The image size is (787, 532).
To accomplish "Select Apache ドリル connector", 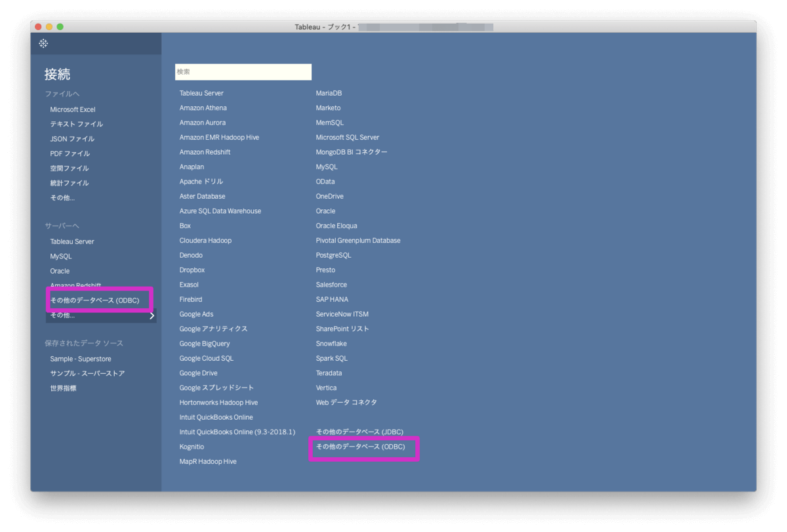I will point(201,182).
